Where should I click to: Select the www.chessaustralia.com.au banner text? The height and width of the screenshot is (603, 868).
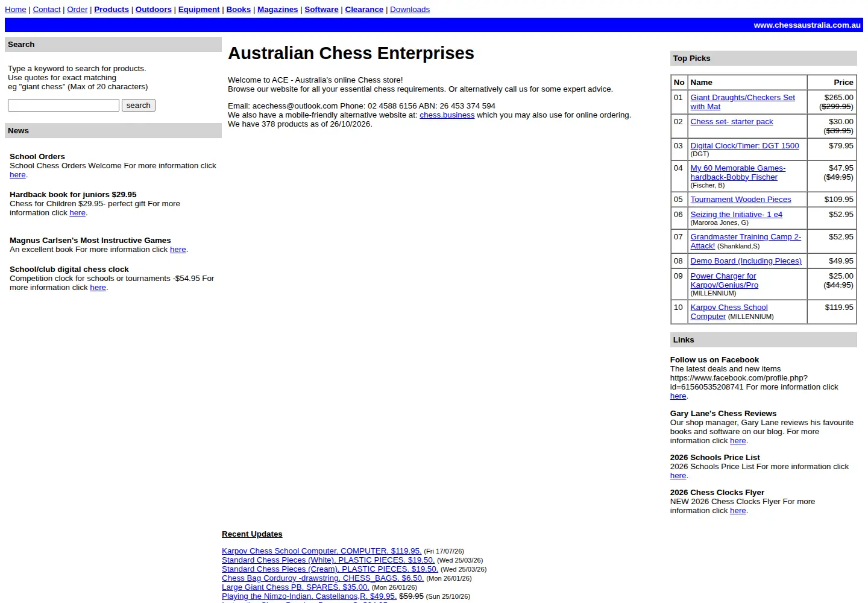[807, 25]
